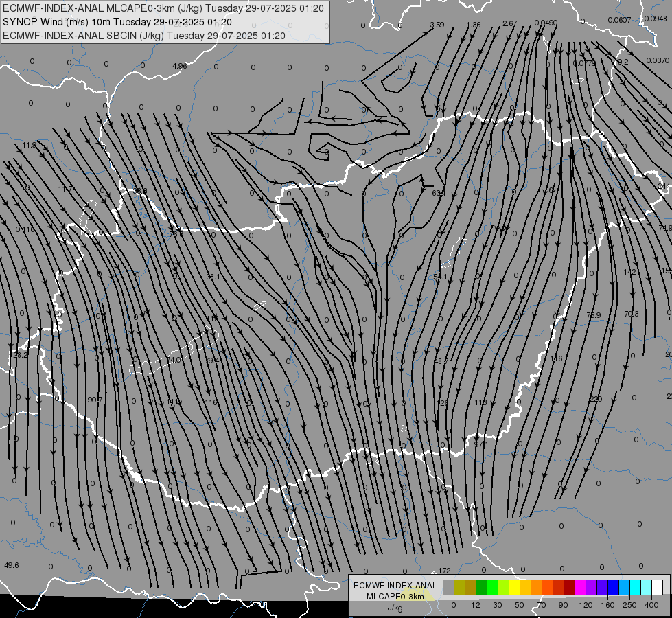
Task: Click map value 70.3
Action: (632, 314)
